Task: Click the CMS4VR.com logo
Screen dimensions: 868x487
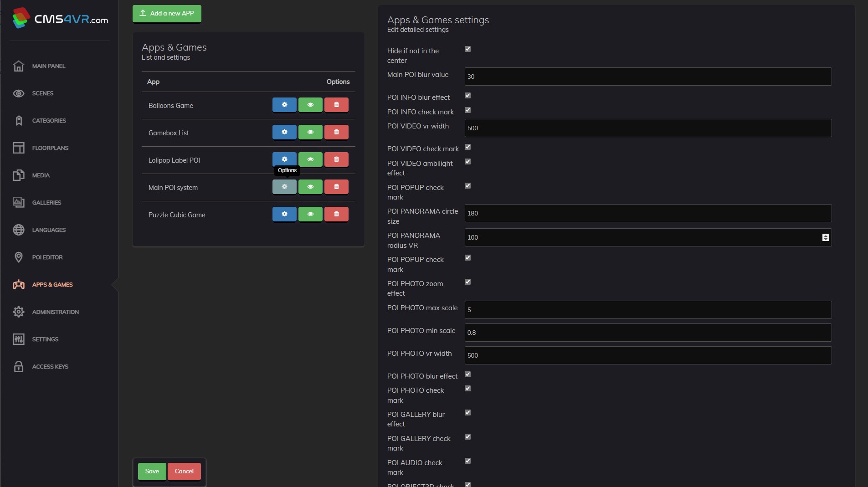Action: tap(60, 18)
